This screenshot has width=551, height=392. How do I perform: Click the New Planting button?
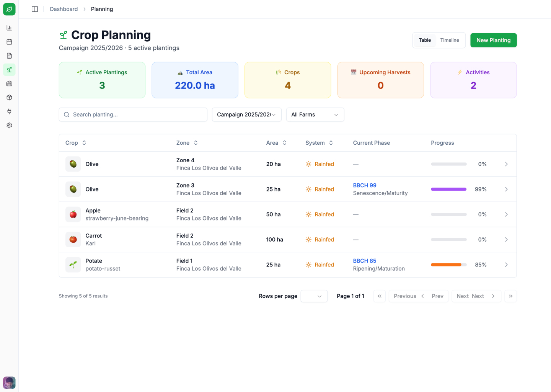(x=493, y=40)
